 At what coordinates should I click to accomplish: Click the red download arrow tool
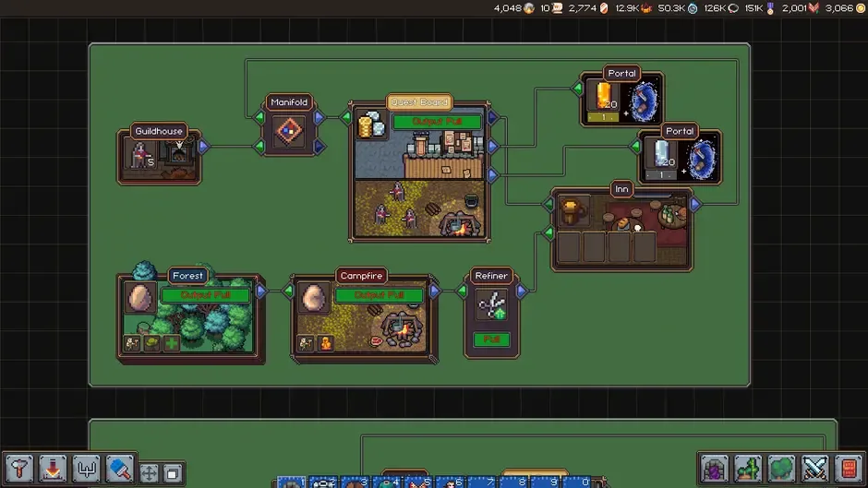[53, 469]
